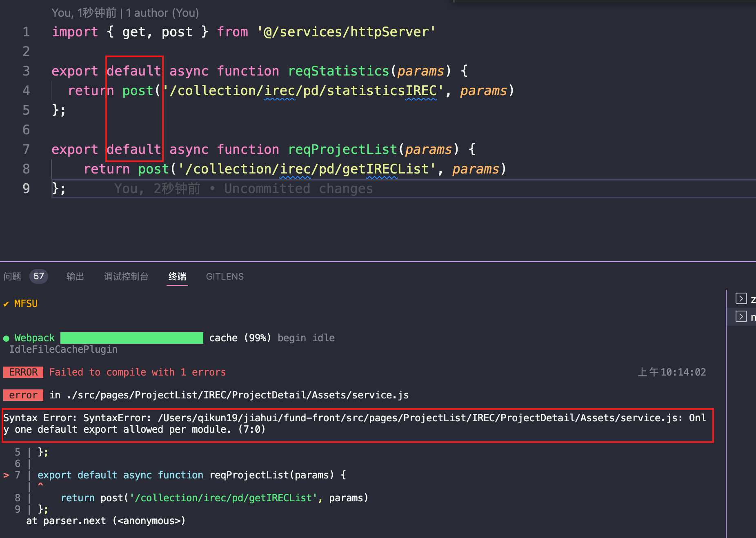This screenshot has width=756, height=538.
Task: Select the second terminal instance icon
Action: coord(741,316)
